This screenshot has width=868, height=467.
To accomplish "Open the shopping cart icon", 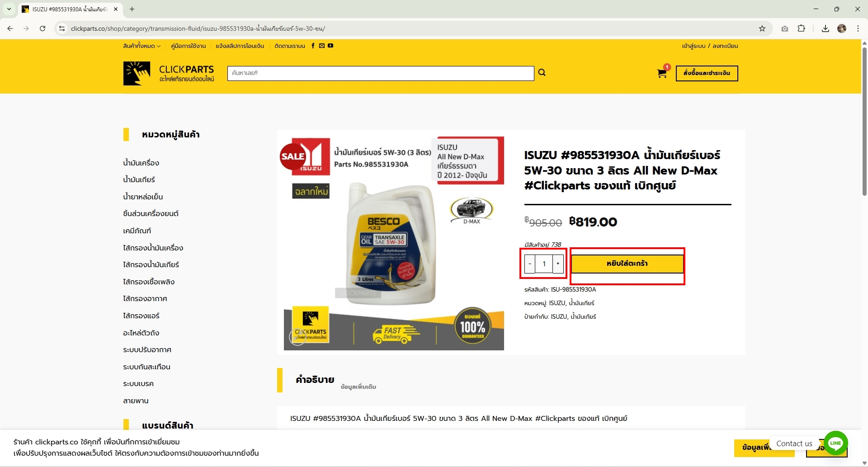I will click(x=662, y=73).
